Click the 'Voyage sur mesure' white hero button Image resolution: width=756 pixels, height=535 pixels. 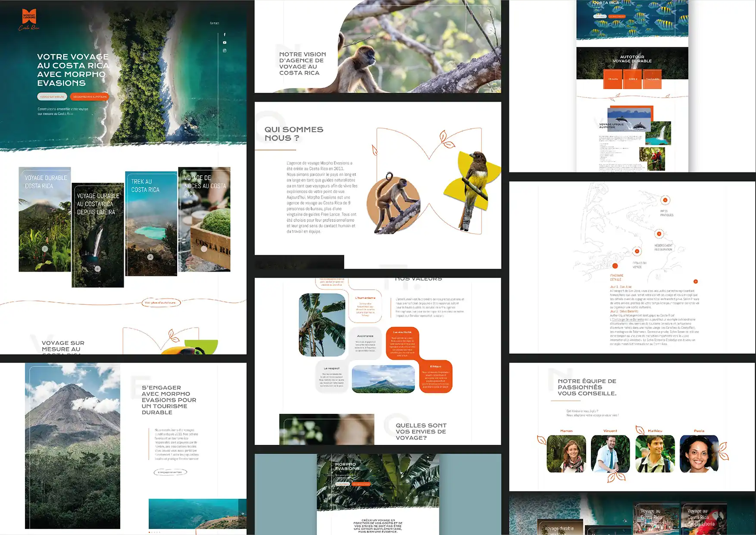(52, 97)
